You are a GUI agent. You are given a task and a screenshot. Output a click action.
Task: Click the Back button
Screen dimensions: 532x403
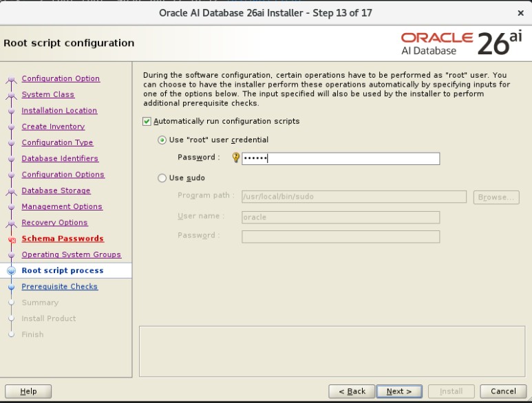click(352, 391)
